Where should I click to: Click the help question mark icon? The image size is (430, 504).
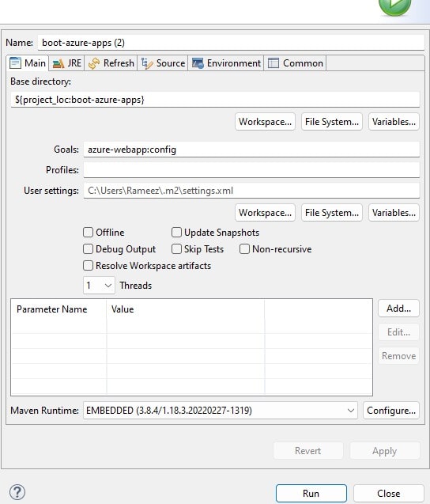(x=17, y=492)
